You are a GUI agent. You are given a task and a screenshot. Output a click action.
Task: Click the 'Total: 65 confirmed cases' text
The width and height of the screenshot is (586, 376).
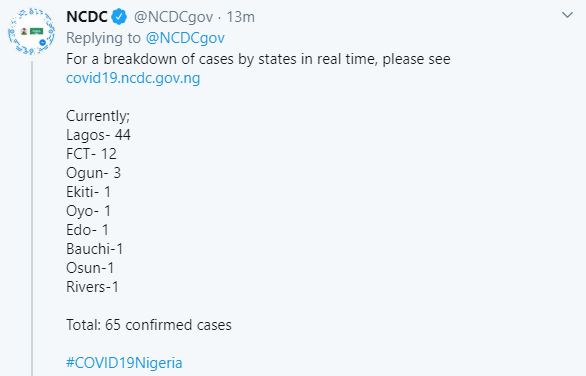pos(149,325)
